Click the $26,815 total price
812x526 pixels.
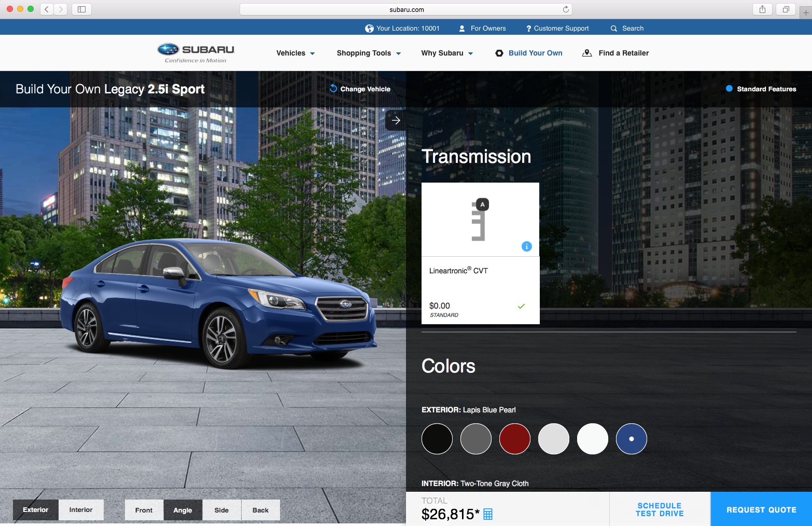[450, 514]
